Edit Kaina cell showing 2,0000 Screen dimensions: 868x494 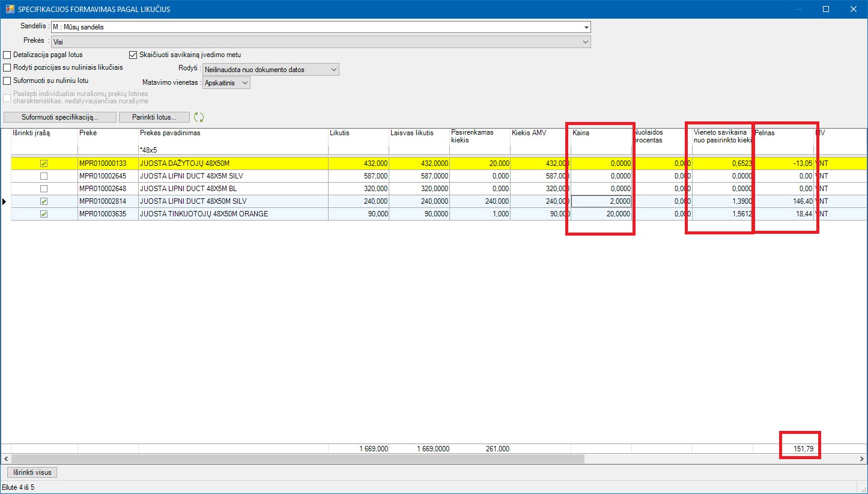(x=601, y=201)
